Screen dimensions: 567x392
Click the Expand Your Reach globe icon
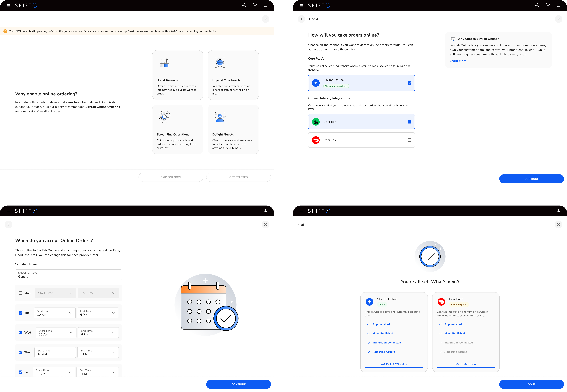(x=220, y=62)
